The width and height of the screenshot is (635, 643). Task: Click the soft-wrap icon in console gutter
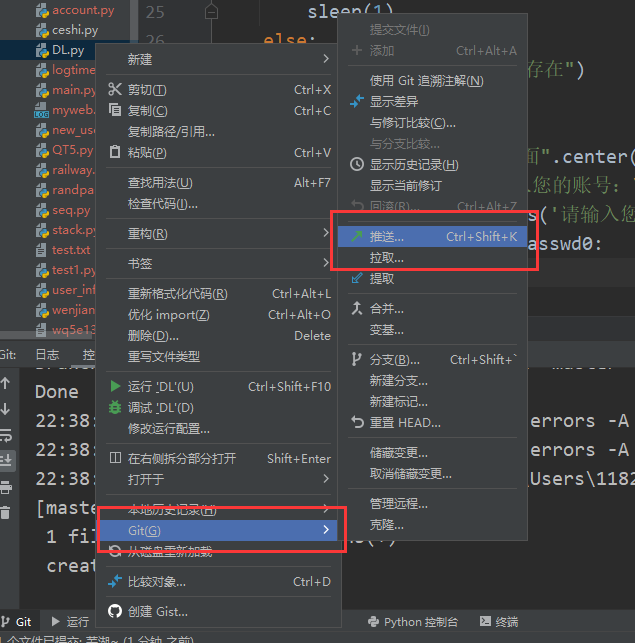pyautogui.click(x=6, y=435)
